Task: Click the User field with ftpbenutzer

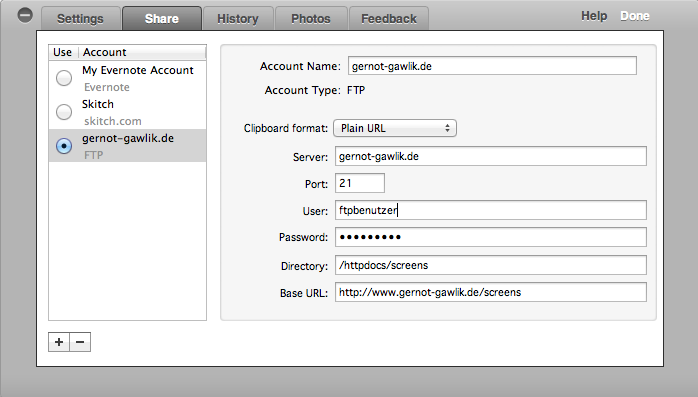Action: [x=491, y=210]
